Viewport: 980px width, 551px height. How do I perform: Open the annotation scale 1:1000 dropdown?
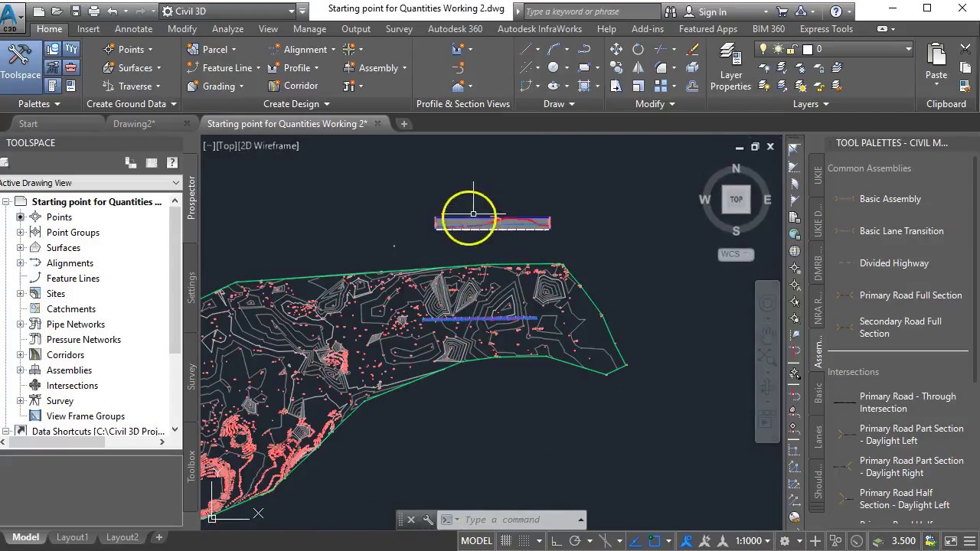(x=753, y=540)
